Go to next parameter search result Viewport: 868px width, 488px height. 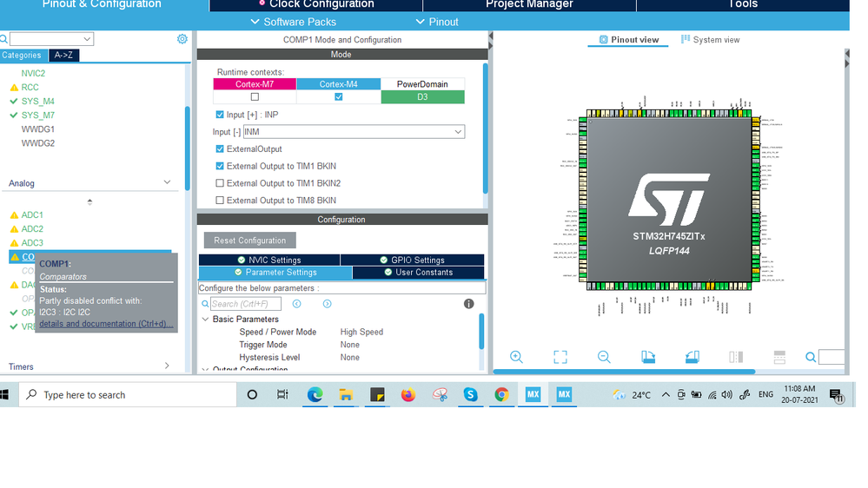click(x=328, y=304)
